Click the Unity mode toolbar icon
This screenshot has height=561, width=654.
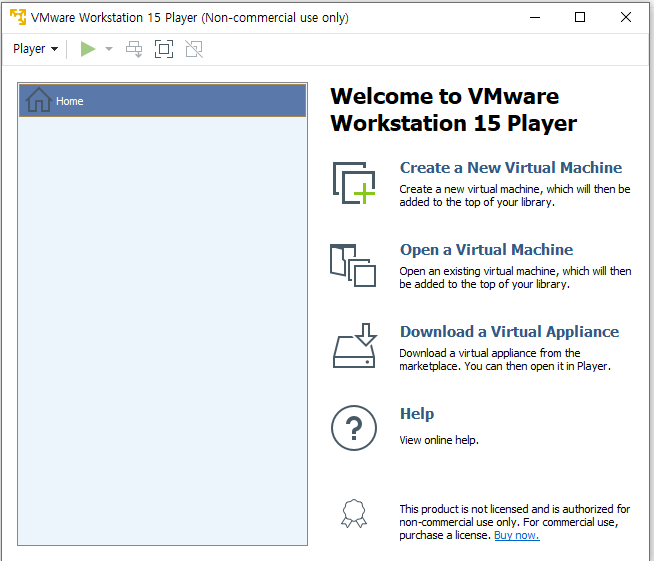coord(194,49)
